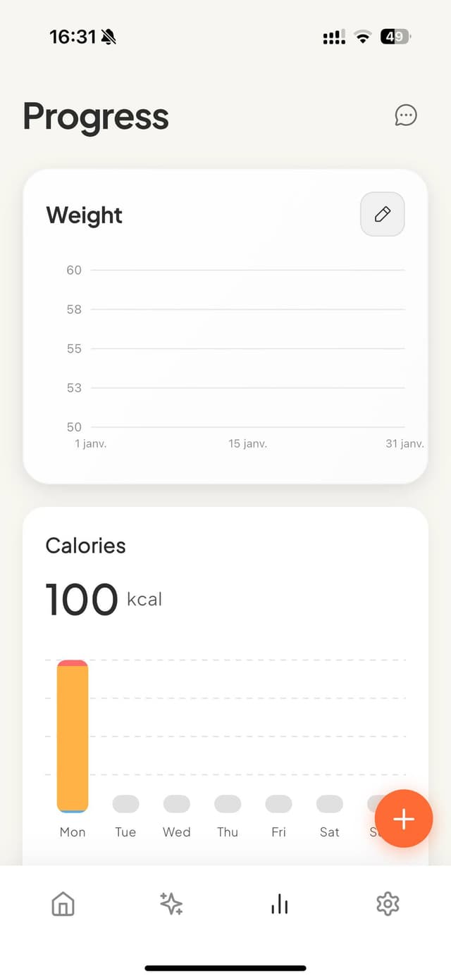451x980 pixels.
Task: Open the Settings gear
Action: click(388, 904)
